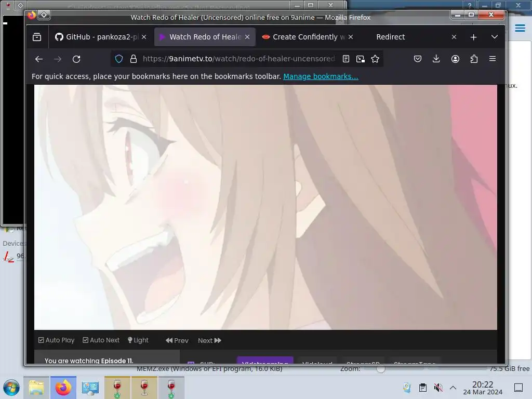The height and width of the screenshot is (399, 532).
Task: Open tracking protection shield icon
Action: click(x=119, y=59)
